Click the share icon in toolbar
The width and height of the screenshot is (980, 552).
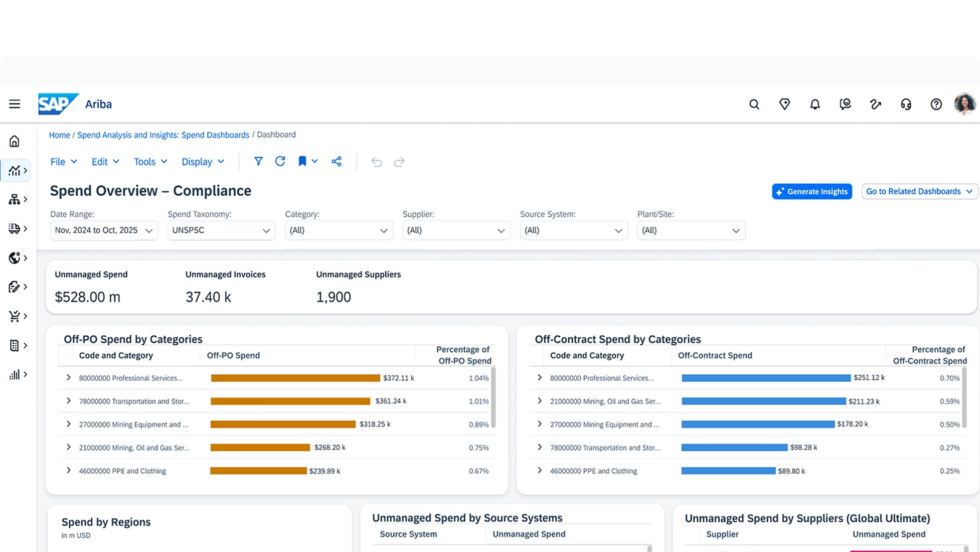coord(337,161)
